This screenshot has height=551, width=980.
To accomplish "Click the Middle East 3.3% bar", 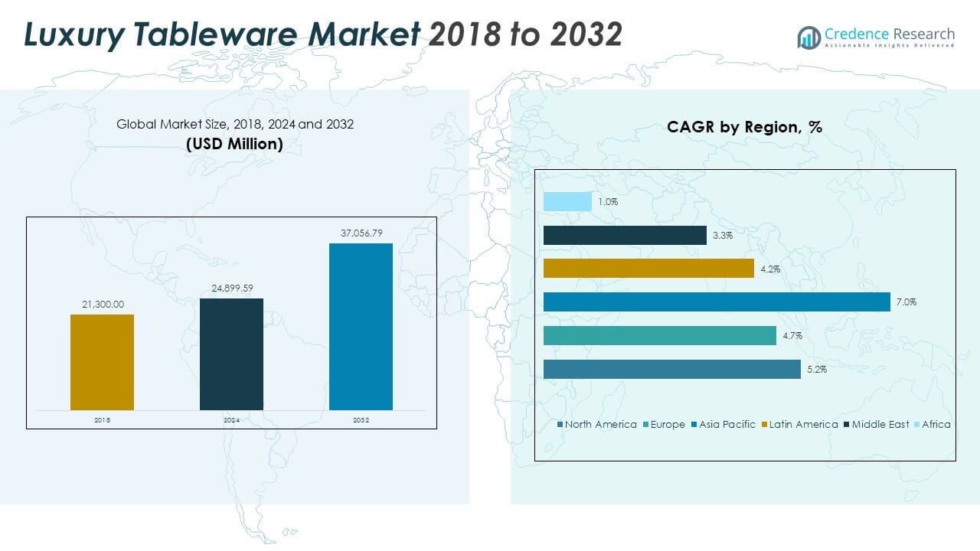I will (625, 235).
